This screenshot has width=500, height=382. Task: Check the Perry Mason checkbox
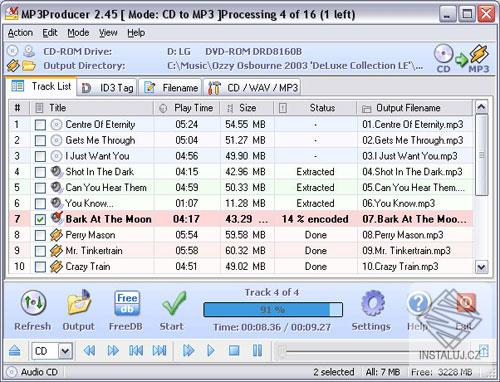pos(40,235)
